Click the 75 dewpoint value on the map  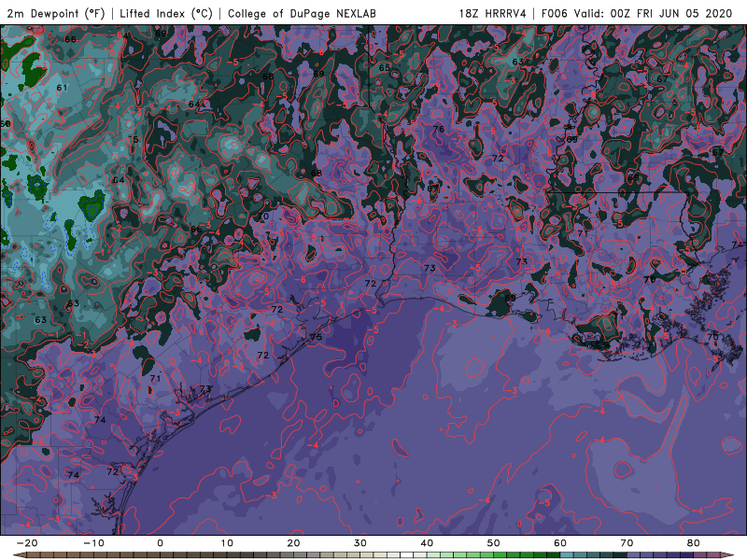pos(317,337)
